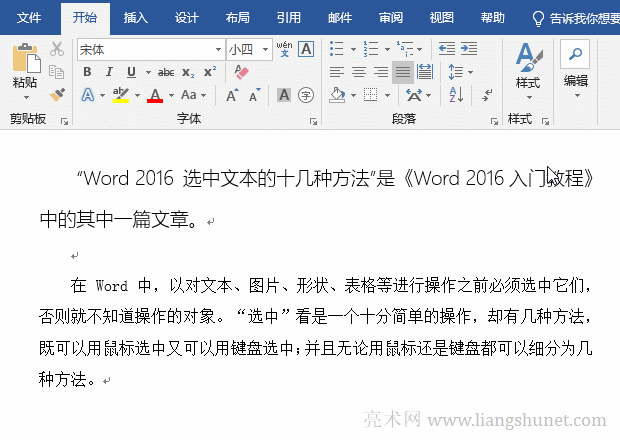Screen dimensions: 620x440
Task: Click the Paste clipboard icon
Action: tap(26, 58)
